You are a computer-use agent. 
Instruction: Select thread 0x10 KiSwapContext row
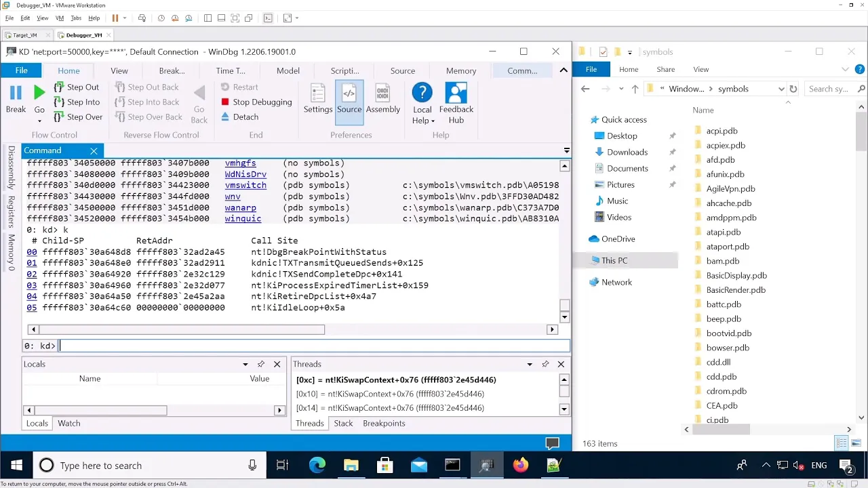426,394
